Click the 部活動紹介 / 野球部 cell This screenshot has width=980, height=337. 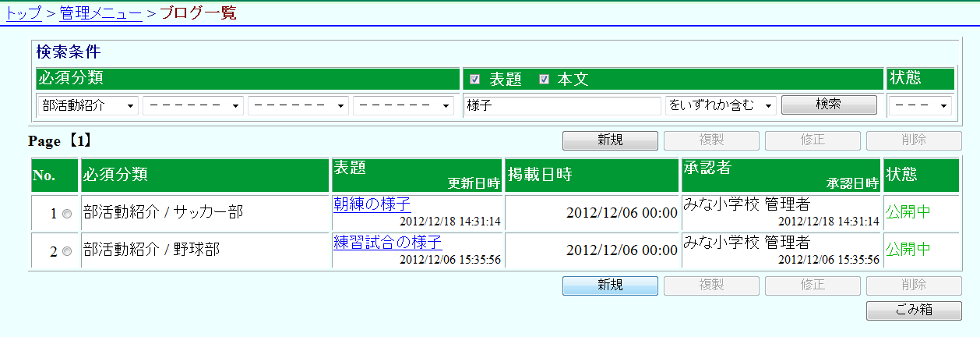(x=206, y=250)
